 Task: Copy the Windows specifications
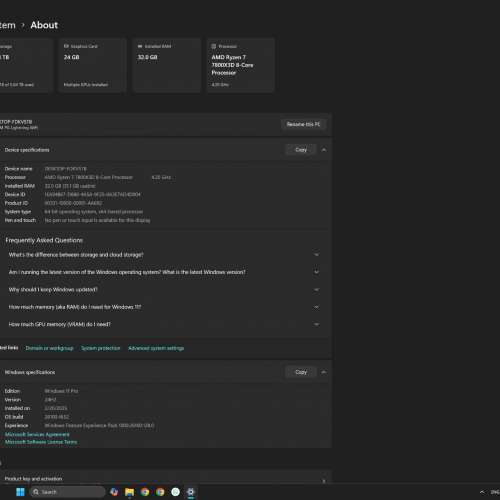[301, 372]
